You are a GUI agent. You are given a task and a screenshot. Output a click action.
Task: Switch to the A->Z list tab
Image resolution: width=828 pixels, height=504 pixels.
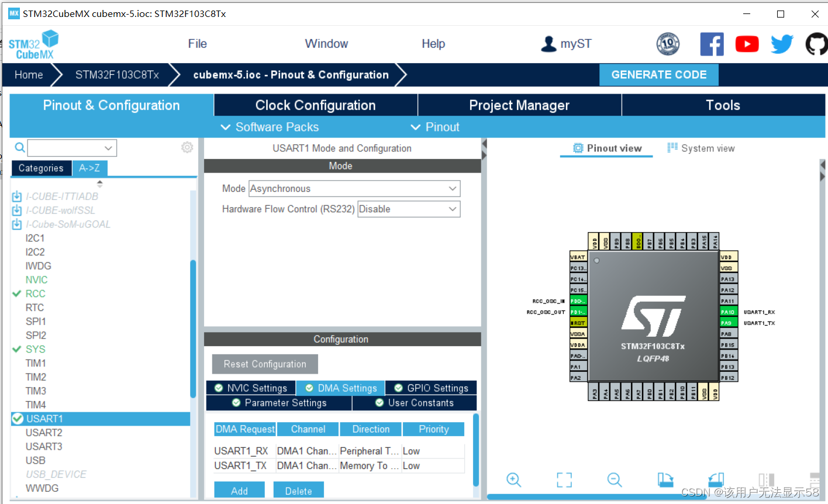[89, 168]
